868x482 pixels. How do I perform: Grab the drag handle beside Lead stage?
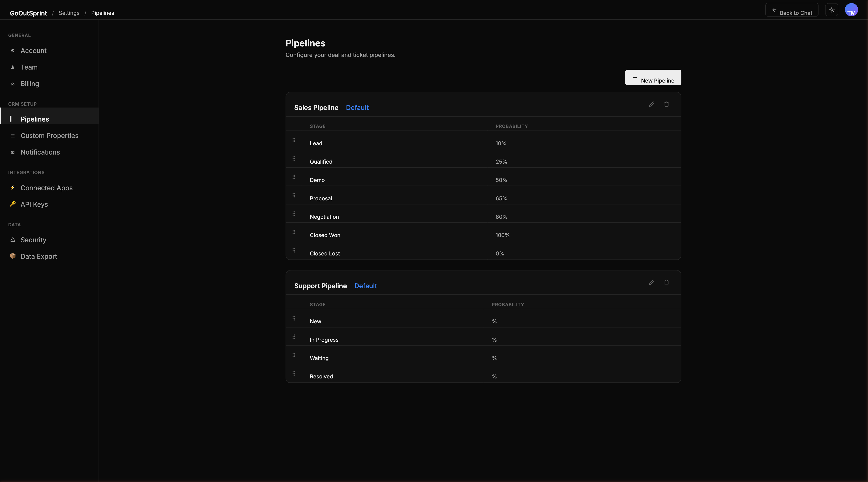point(293,140)
